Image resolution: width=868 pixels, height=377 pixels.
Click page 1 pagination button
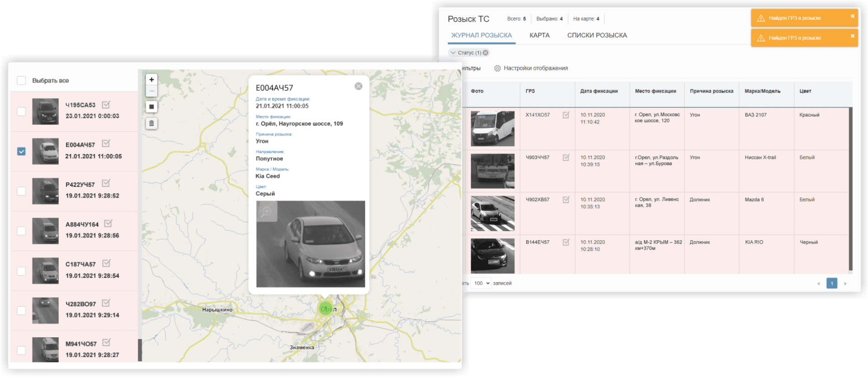[831, 283]
